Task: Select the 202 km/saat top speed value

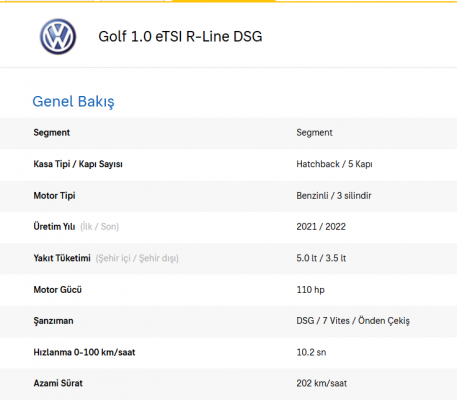Action: click(x=322, y=383)
